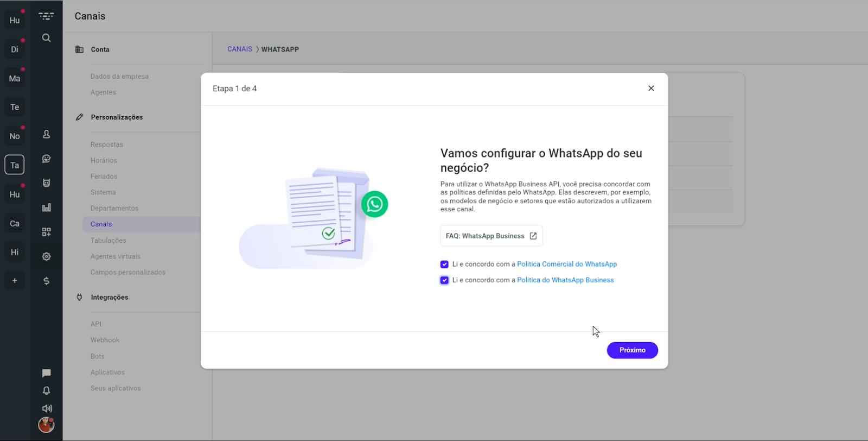Open Respostas menu item
The width and height of the screenshot is (868, 441).
[x=107, y=144]
